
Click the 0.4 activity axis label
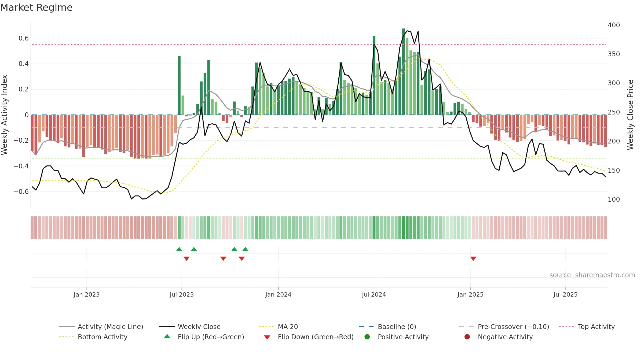click(x=24, y=64)
